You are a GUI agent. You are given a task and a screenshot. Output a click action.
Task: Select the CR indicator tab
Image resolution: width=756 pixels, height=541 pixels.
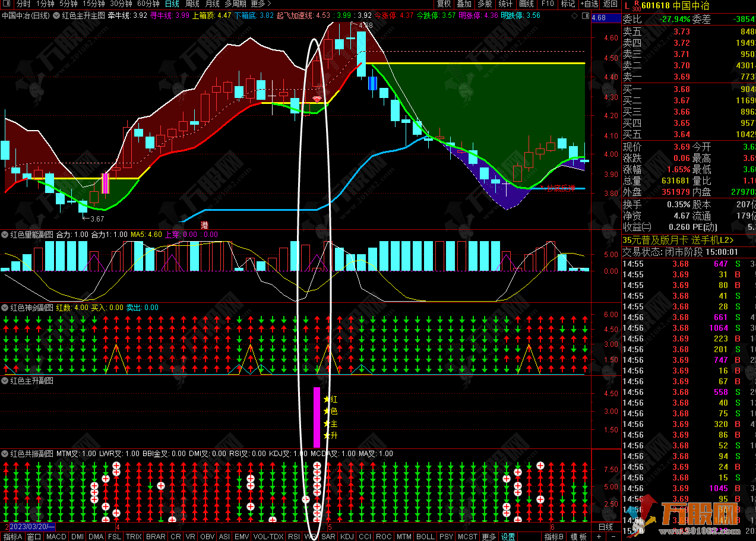176,536
